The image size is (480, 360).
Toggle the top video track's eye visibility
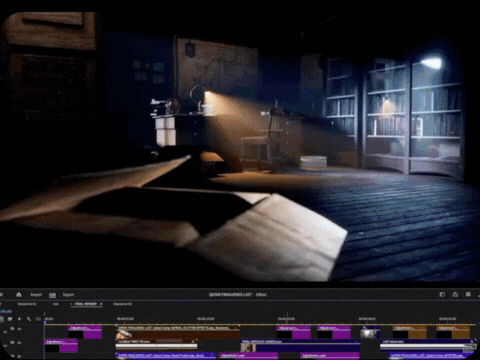pos(19,329)
